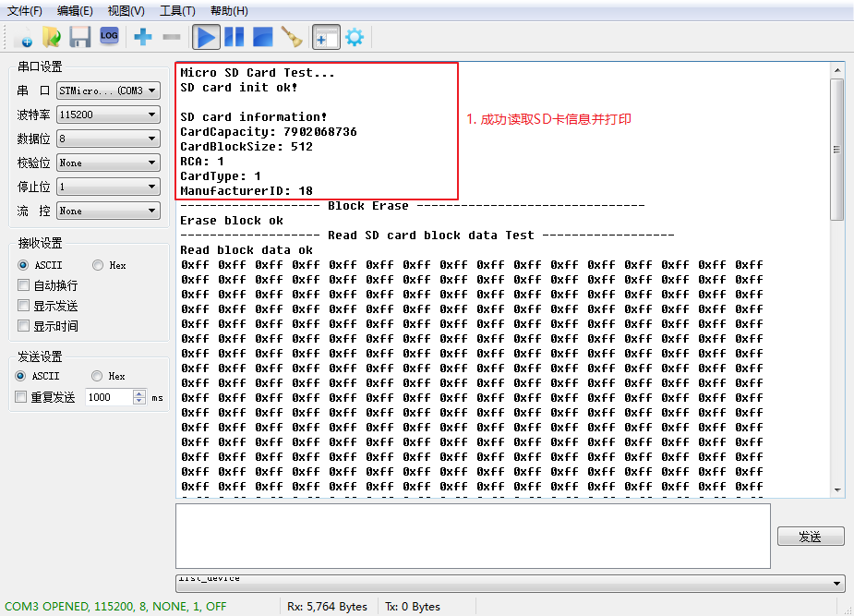Viewport: 854px width, 616px height.
Task: Expand the 校验位 None dropdown
Action: pyautogui.click(x=108, y=163)
